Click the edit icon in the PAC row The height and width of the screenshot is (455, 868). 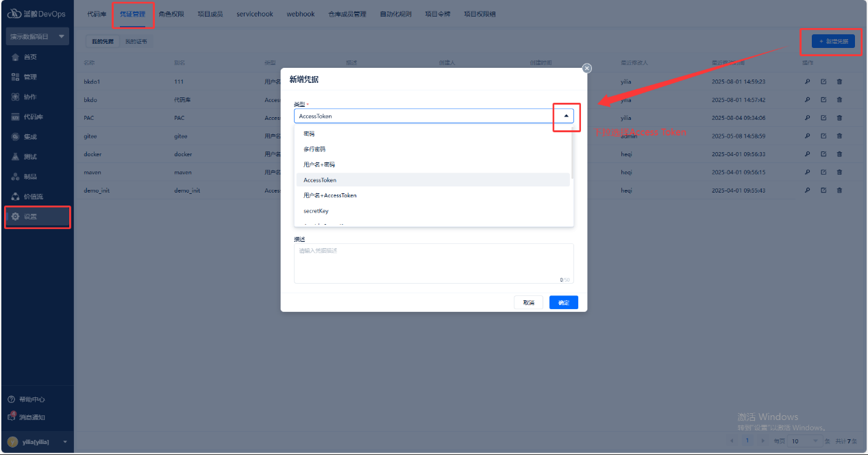(x=823, y=118)
